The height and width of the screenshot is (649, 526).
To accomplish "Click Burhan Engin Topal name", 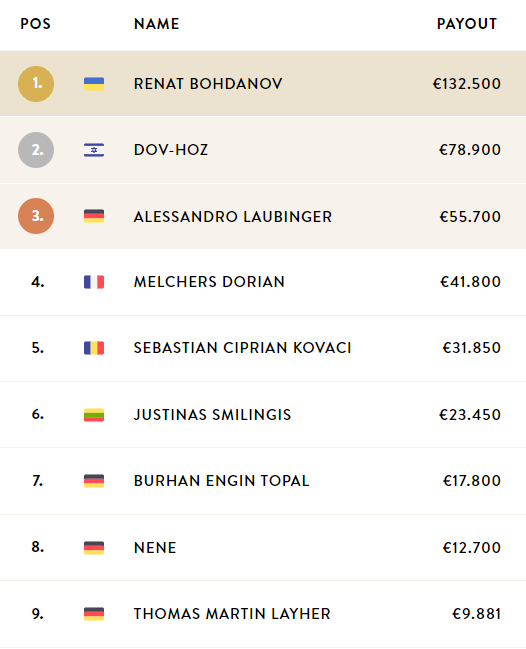I will pyautogui.click(x=221, y=481).
